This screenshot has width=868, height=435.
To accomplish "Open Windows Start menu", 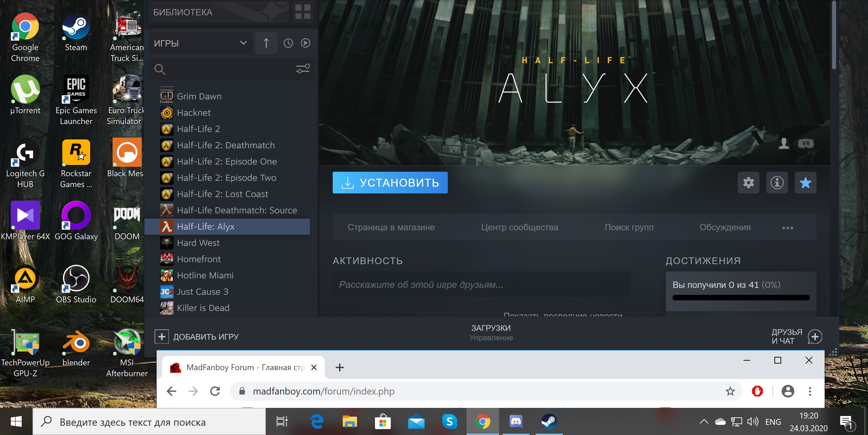I will (16, 421).
